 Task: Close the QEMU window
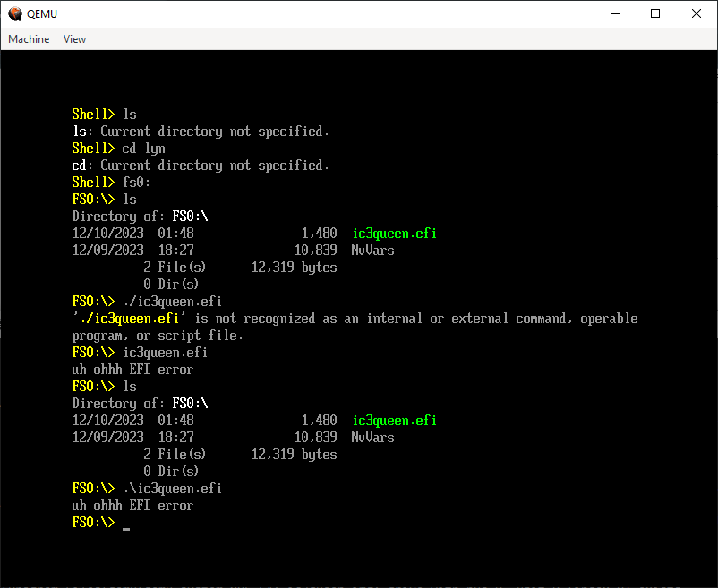point(697,13)
